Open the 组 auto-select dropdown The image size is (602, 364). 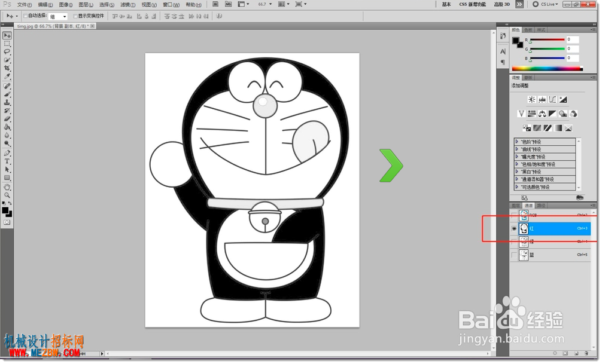(x=58, y=17)
